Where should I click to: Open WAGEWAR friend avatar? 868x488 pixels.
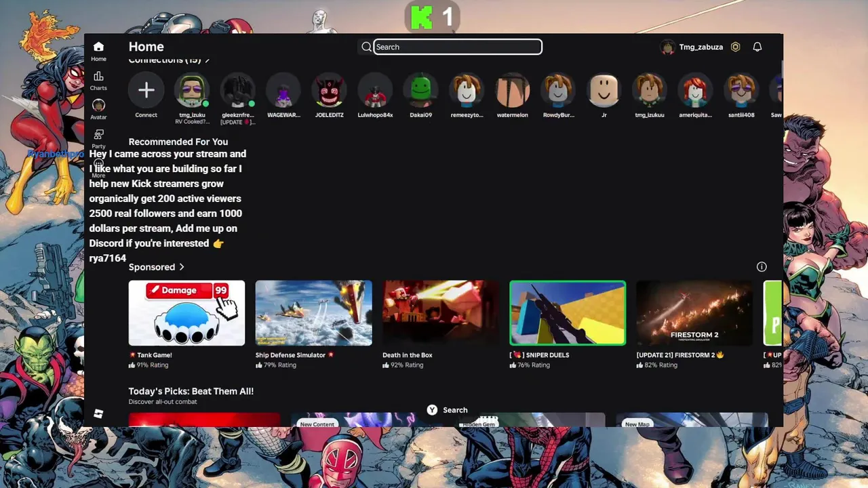(x=283, y=90)
